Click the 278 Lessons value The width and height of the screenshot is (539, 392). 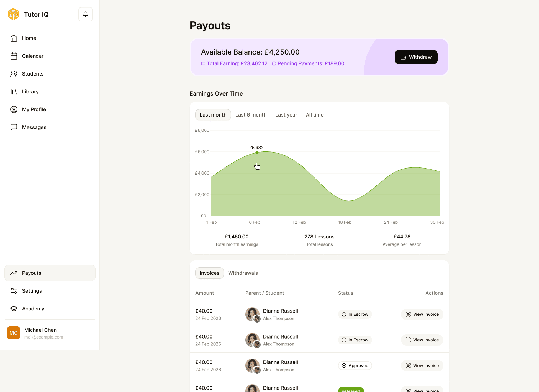[x=319, y=237]
